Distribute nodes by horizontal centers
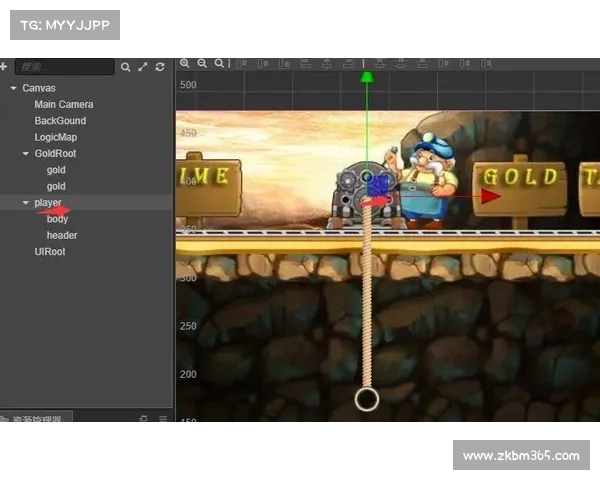This screenshot has width=600, height=480. [465, 64]
